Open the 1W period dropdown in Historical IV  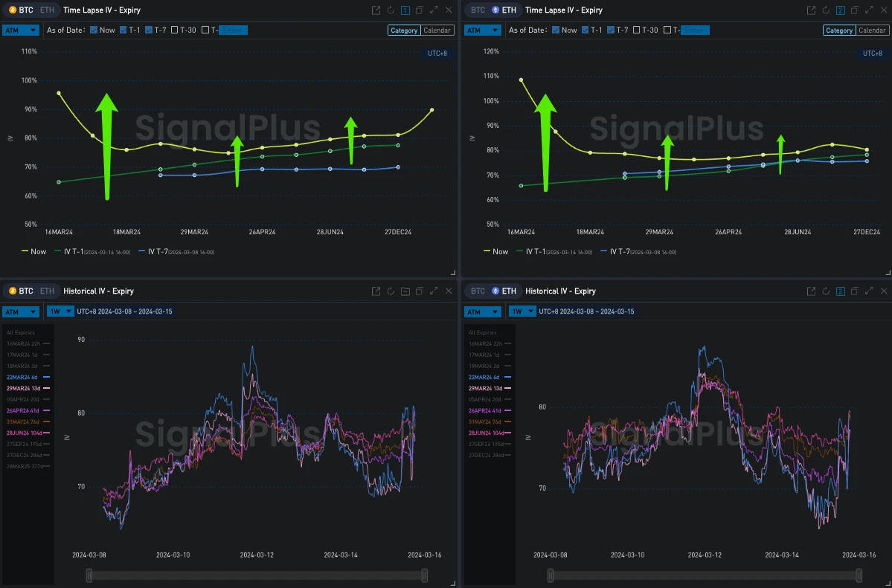(60, 311)
